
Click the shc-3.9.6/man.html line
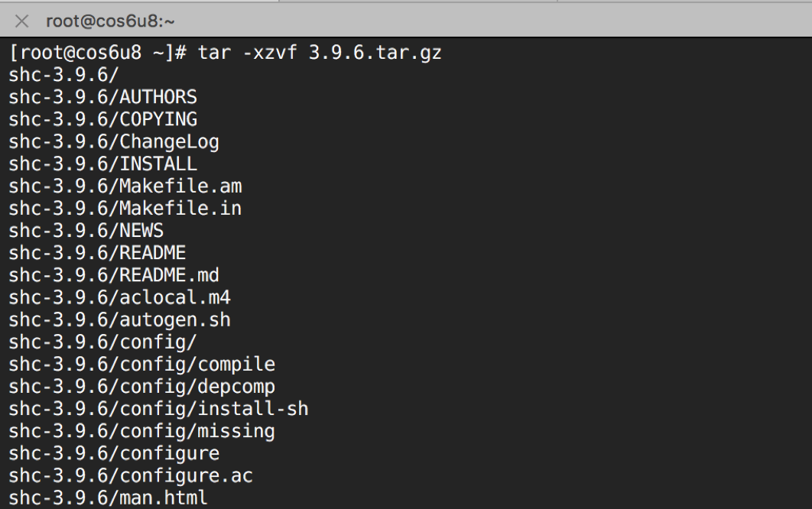coord(109,498)
